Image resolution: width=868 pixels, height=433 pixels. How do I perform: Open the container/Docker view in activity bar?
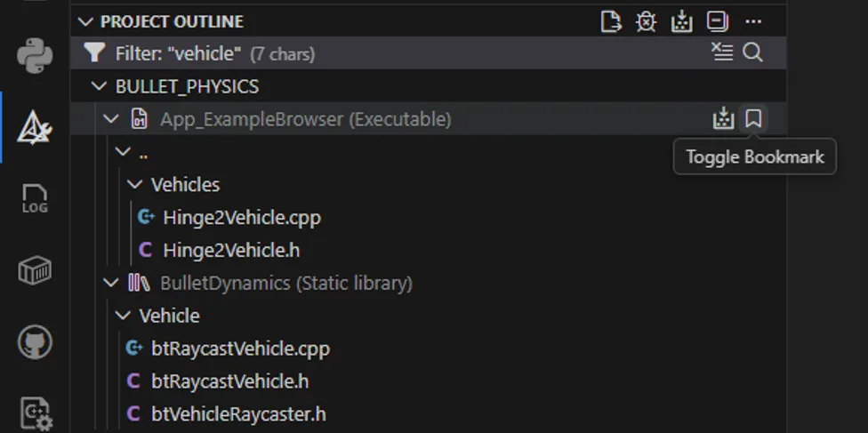coord(35,271)
